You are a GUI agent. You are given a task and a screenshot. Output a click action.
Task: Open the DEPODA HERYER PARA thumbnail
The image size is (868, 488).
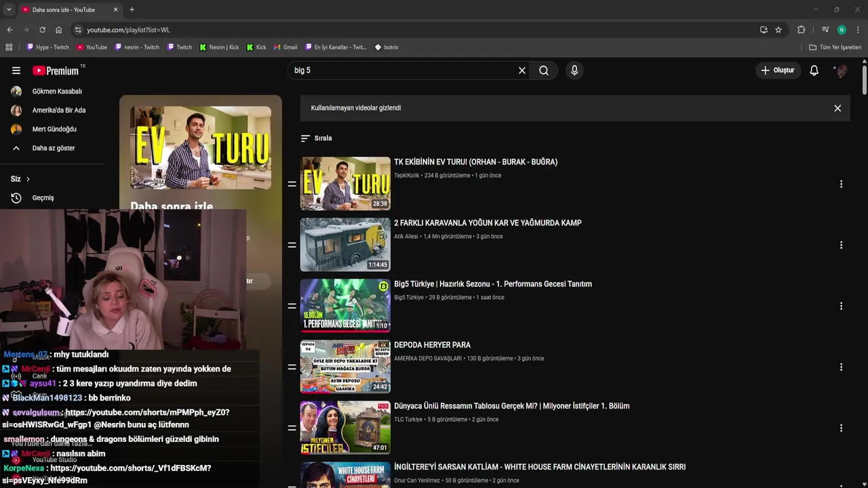click(345, 367)
